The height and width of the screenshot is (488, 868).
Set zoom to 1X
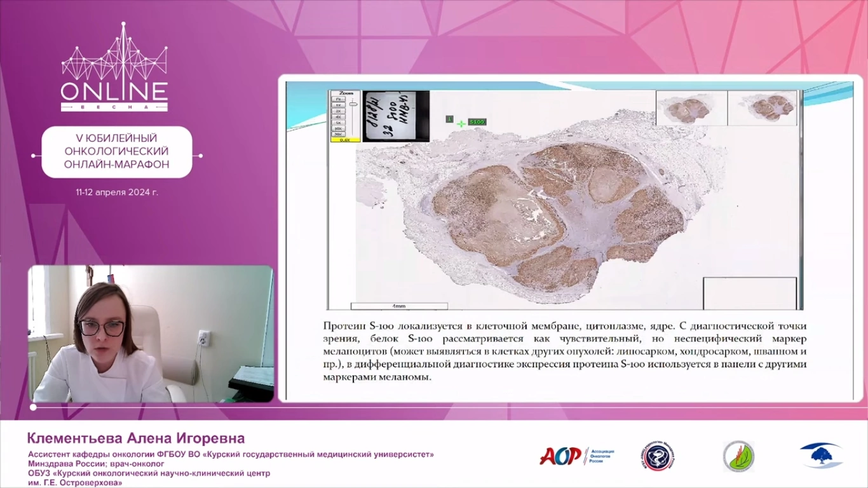point(338,105)
